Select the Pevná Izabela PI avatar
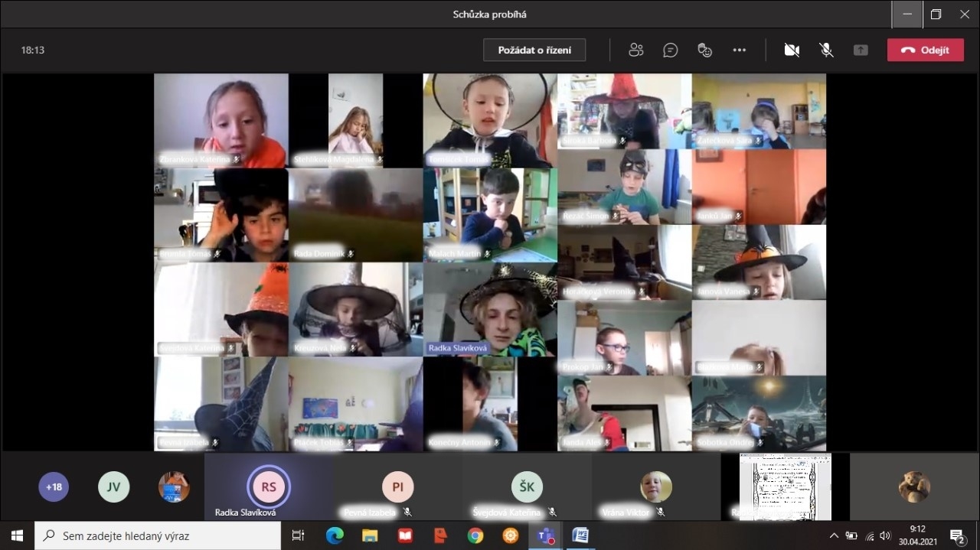Screen dimensions: 980x550 397,487
